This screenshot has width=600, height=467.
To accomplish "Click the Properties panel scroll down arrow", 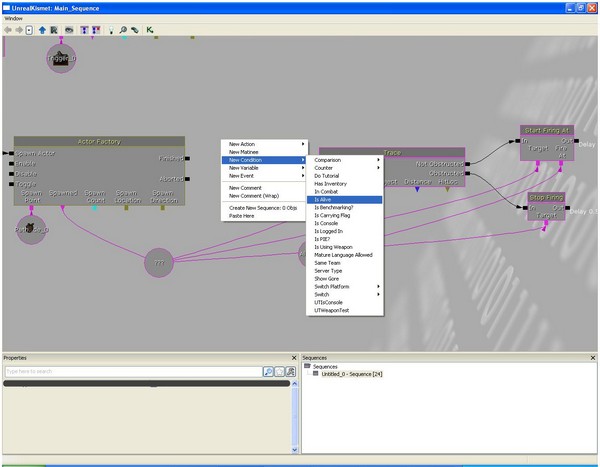I will 295,450.
